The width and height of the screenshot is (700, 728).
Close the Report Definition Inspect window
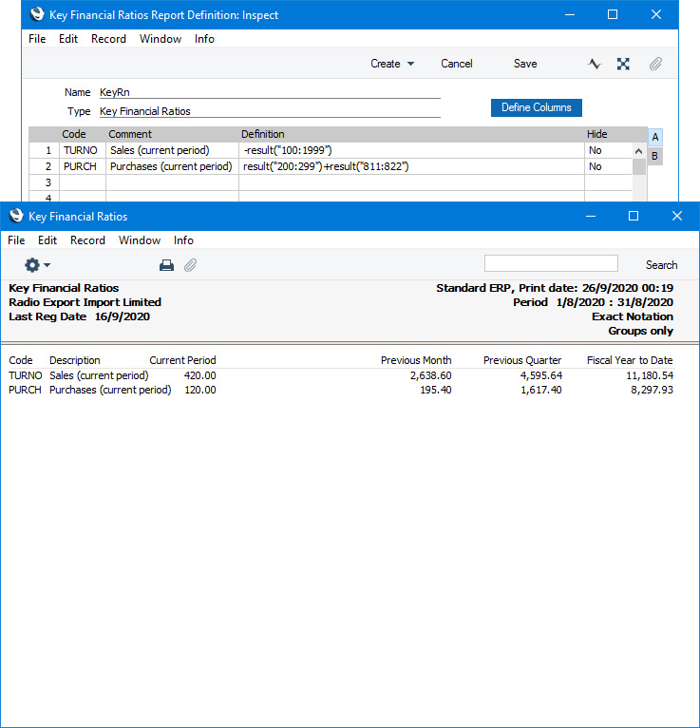pyautogui.click(x=656, y=15)
